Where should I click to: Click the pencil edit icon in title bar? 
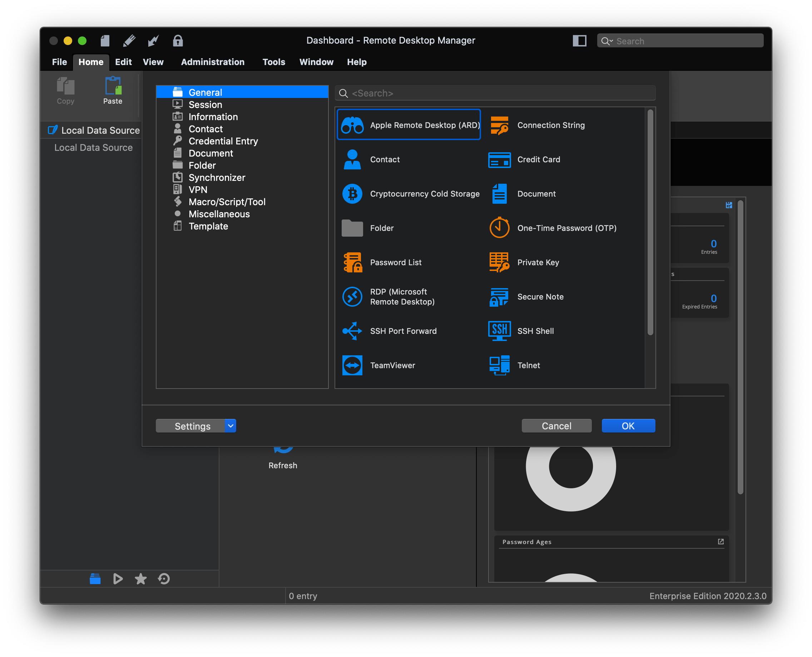(129, 40)
